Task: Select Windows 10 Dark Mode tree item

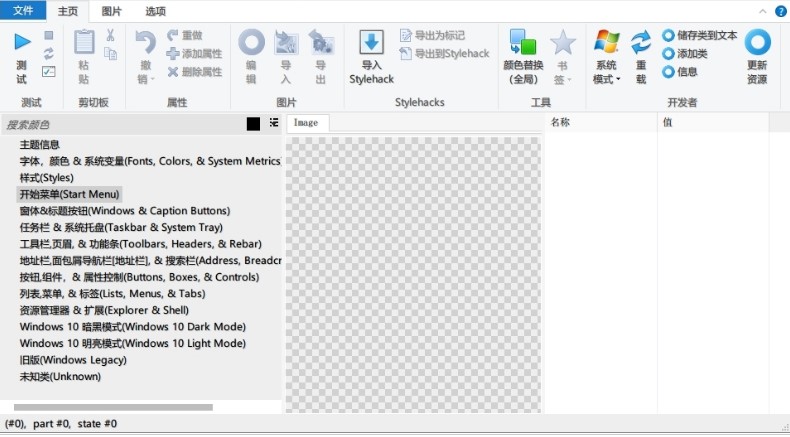Action: pos(133,327)
